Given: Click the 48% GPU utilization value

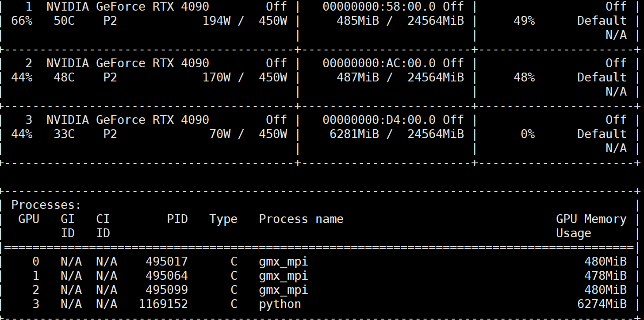Looking at the screenshot, I should click(x=524, y=77).
